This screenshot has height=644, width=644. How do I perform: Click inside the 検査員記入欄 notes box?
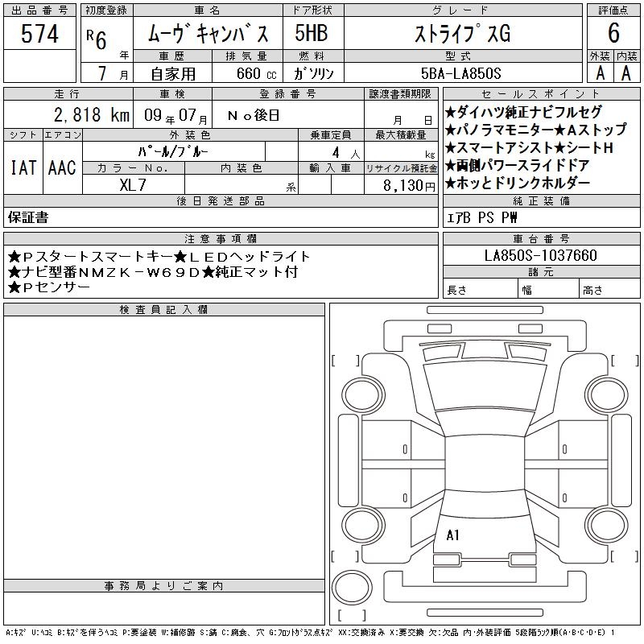point(164,444)
